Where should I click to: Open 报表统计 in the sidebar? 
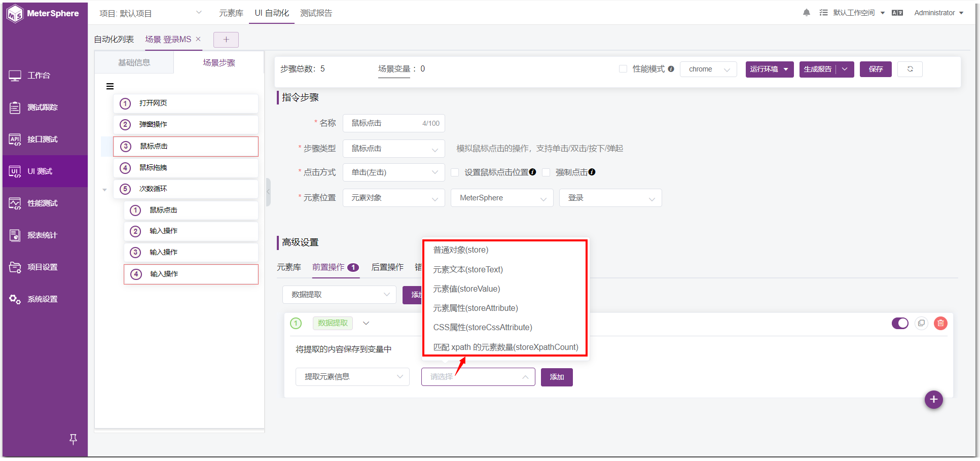(x=45, y=235)
